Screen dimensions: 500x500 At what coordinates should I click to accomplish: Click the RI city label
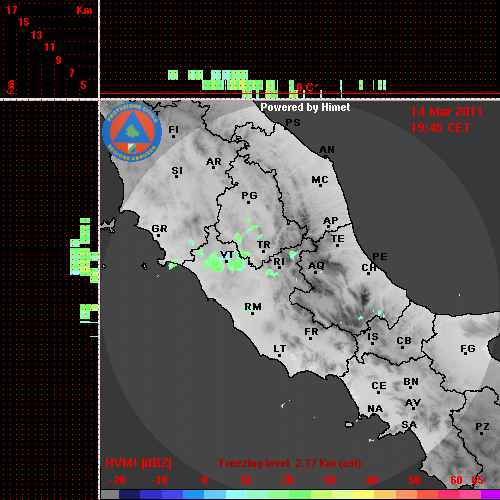279,261
